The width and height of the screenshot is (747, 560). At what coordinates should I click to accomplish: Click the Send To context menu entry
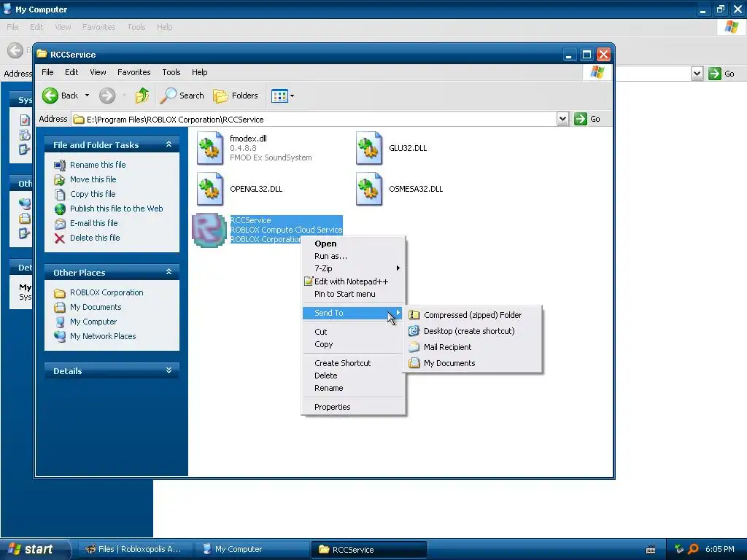pos(354,313)
